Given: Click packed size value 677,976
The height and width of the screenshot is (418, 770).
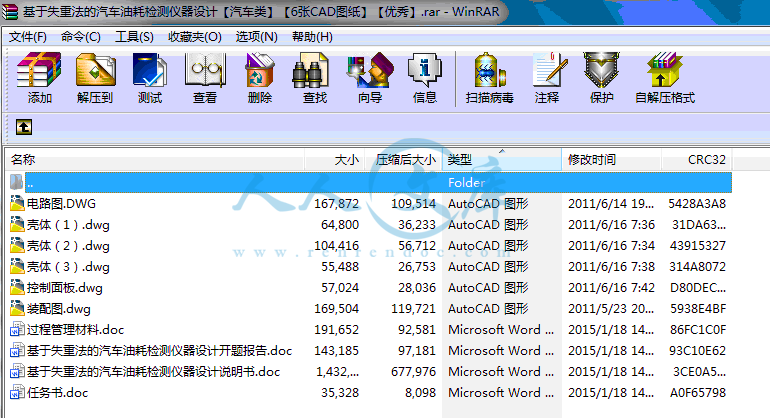Looking at the screenshot, I should coord(413,372).
